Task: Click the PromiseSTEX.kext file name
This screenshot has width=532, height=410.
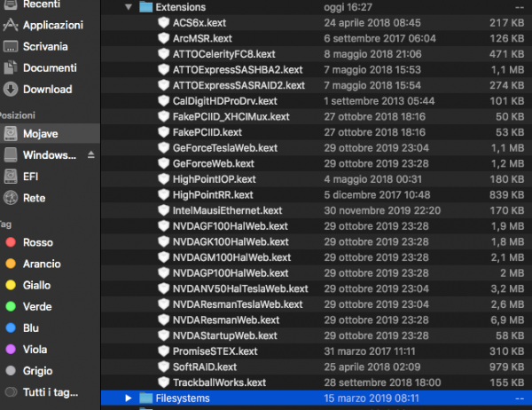Action: point(215,351)
